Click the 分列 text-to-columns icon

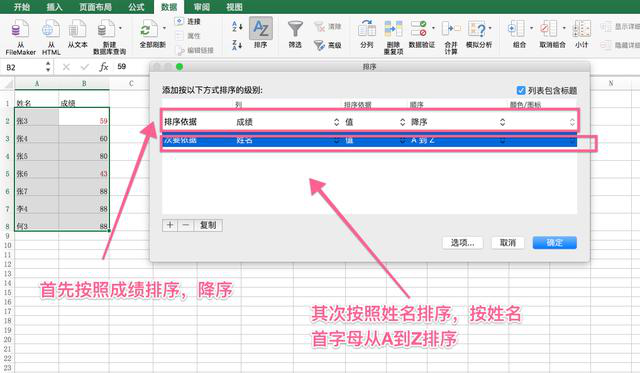(x=367, y=29)
